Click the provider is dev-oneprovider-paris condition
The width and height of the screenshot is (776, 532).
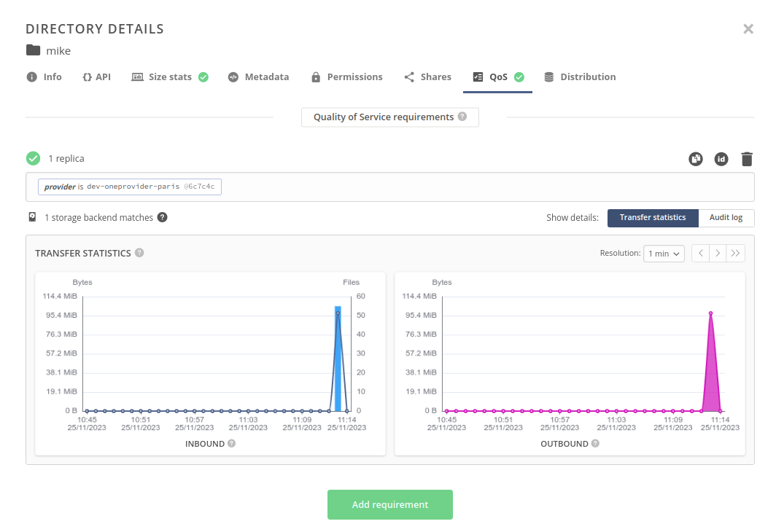130,187
